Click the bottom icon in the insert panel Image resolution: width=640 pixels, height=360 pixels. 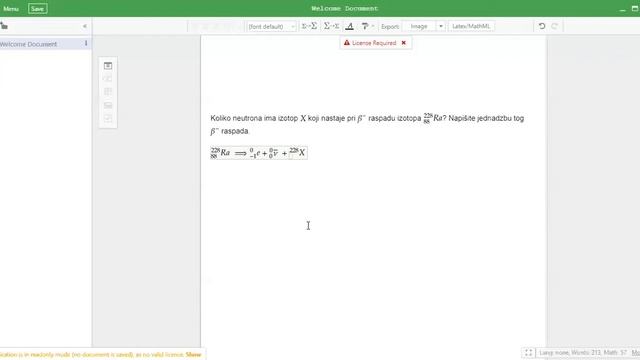coord(108,118)
